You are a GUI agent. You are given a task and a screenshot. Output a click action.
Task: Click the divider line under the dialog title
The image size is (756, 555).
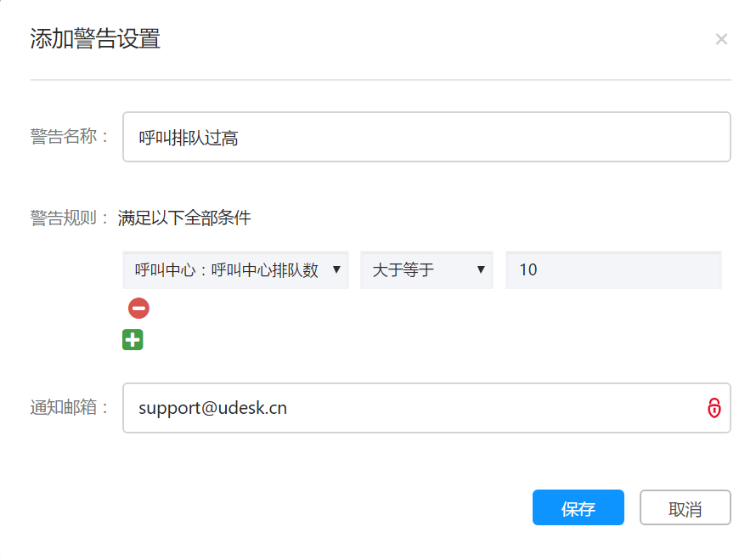pos(381,80)
